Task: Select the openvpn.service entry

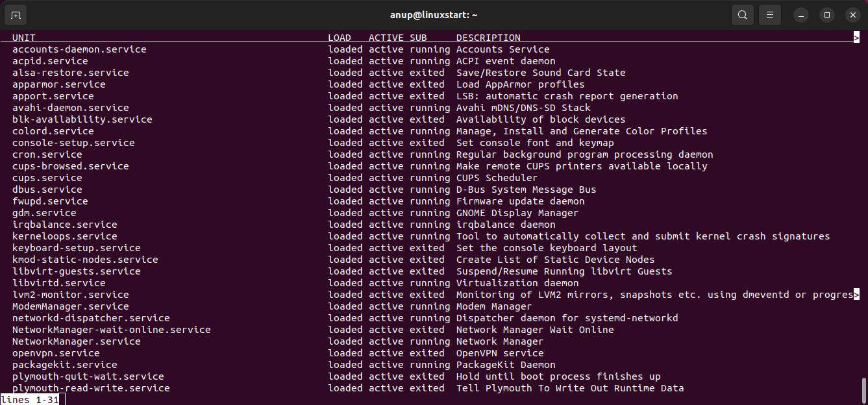Action: (x=55, y=352)
